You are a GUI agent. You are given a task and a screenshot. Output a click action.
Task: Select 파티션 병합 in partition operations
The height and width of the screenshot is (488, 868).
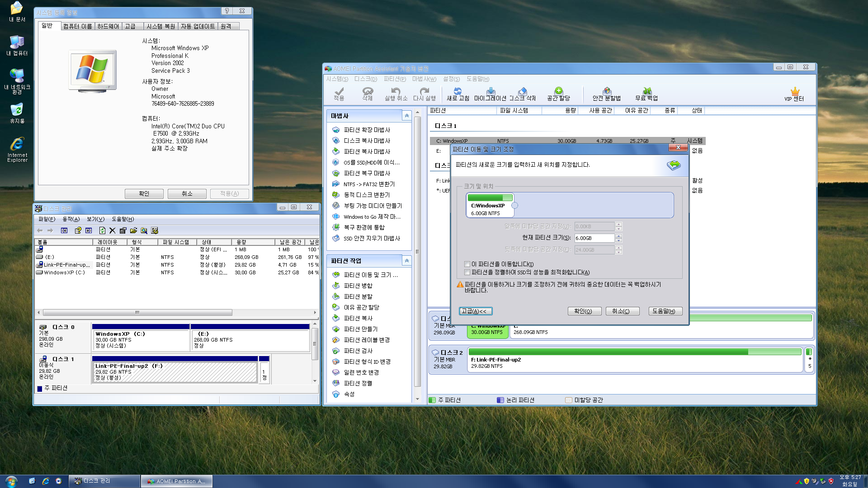pos(358,286)
